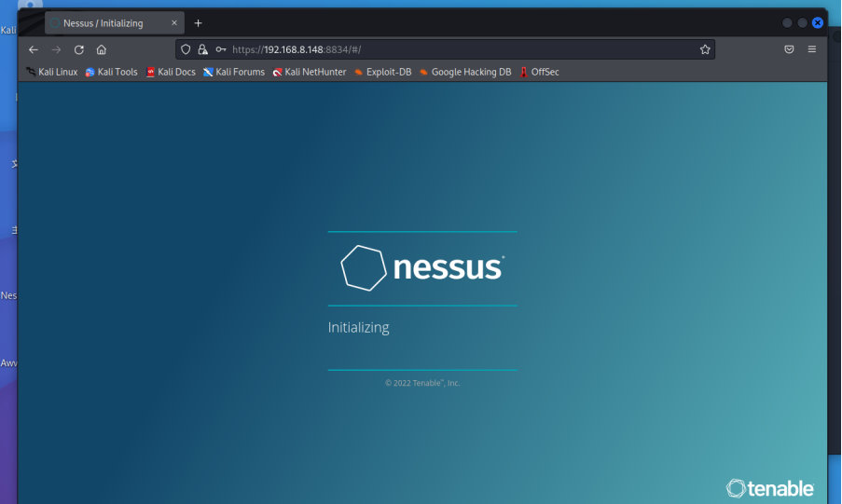Click the tenable logo at bottom right
842x504 pixels.
[x=770, y=488]
